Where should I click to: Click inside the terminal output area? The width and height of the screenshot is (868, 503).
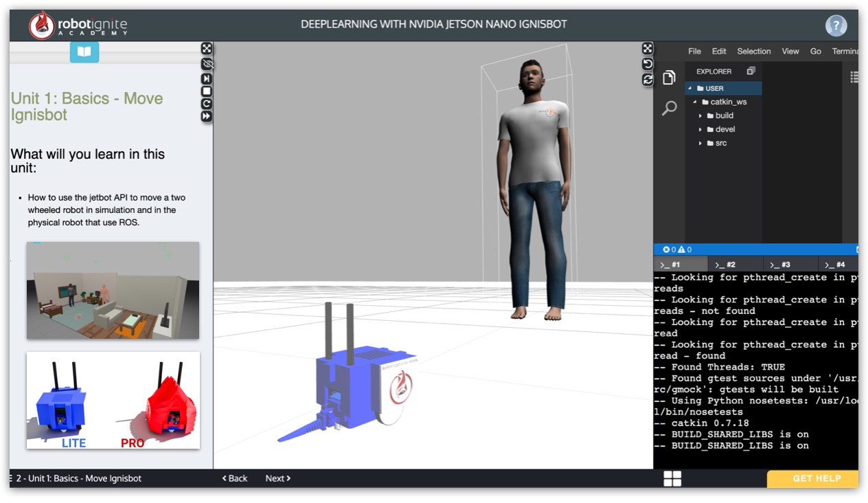[x=755, y=370]
